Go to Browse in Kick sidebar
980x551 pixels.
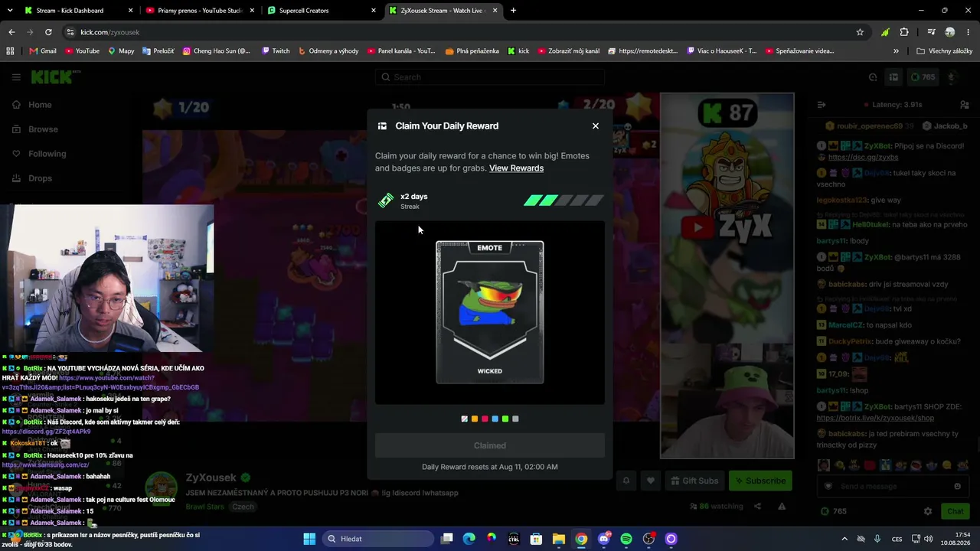point(34,129)
